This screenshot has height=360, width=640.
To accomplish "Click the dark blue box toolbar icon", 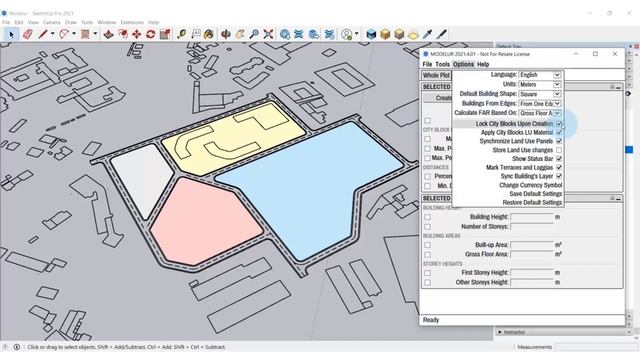I will tap(371, 34).
